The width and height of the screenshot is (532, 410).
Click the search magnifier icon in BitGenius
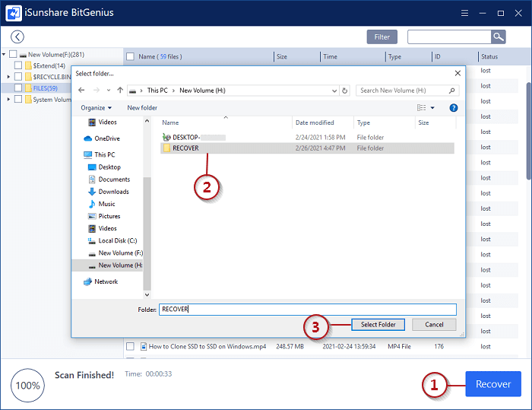pyautogui.click(x=498, y=37)
